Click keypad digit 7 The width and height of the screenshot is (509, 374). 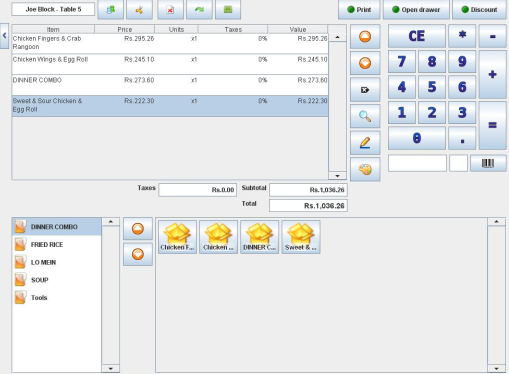(402, 62)
